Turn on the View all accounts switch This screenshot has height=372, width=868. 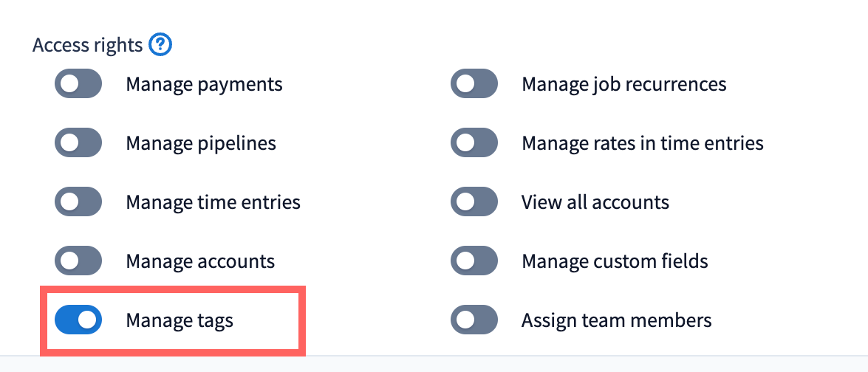(474, 202)
